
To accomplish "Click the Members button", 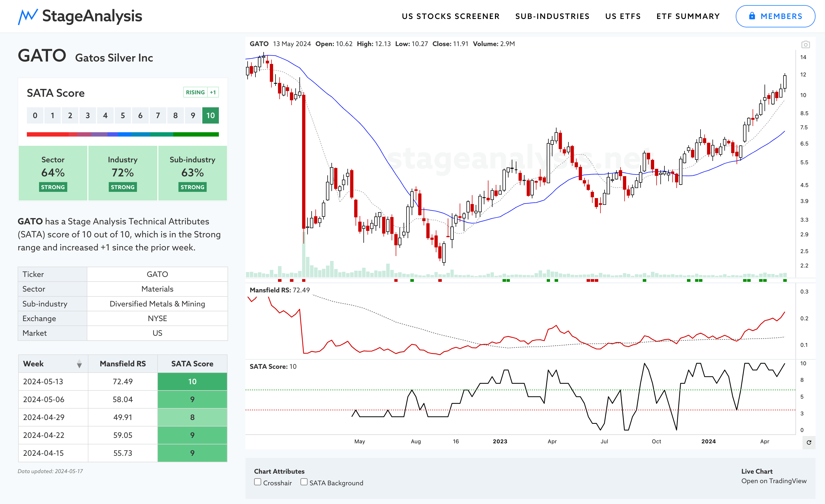I will [x=775, y=16].
